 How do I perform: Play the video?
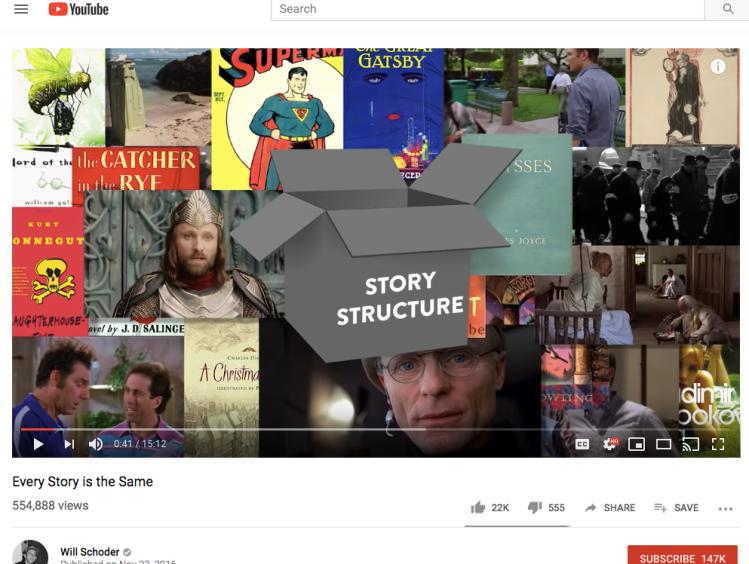click(38, 444)
